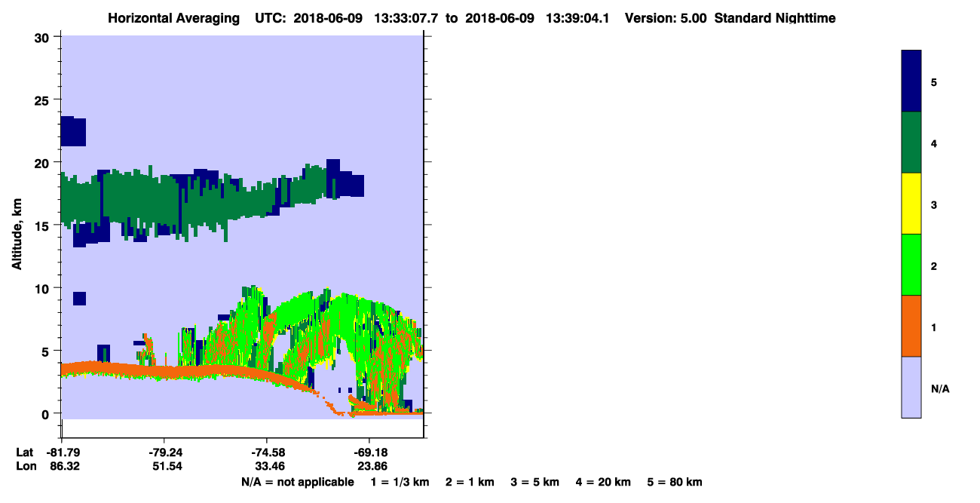Click the orange colorbar segment labeled 1

click(x=911, y=326)
